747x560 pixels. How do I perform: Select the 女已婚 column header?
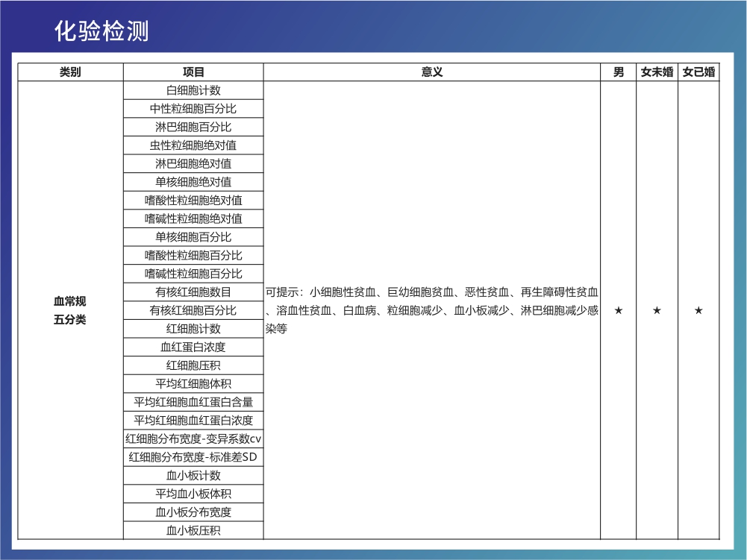point(698,72)
